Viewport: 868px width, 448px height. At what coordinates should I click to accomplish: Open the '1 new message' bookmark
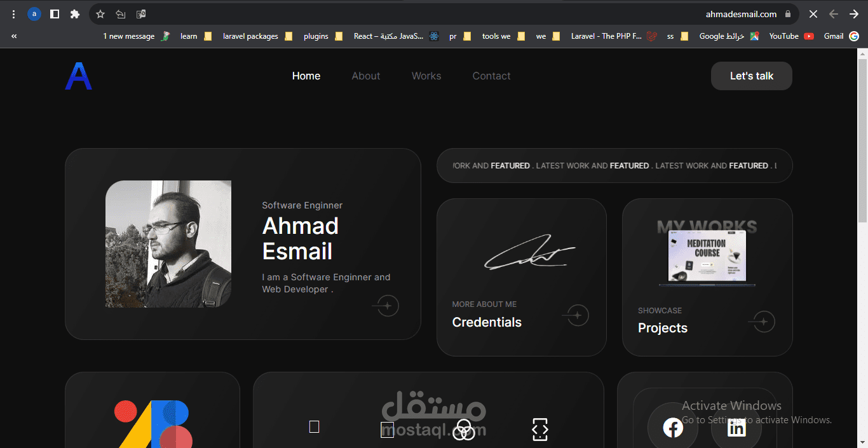point(137,36)
